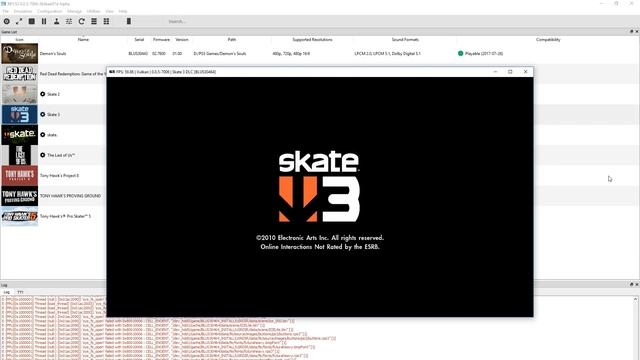Select Tony Hawk's Proving Ground thumbnail
This screenshot has height=360, width=640.
pos(20,196)
